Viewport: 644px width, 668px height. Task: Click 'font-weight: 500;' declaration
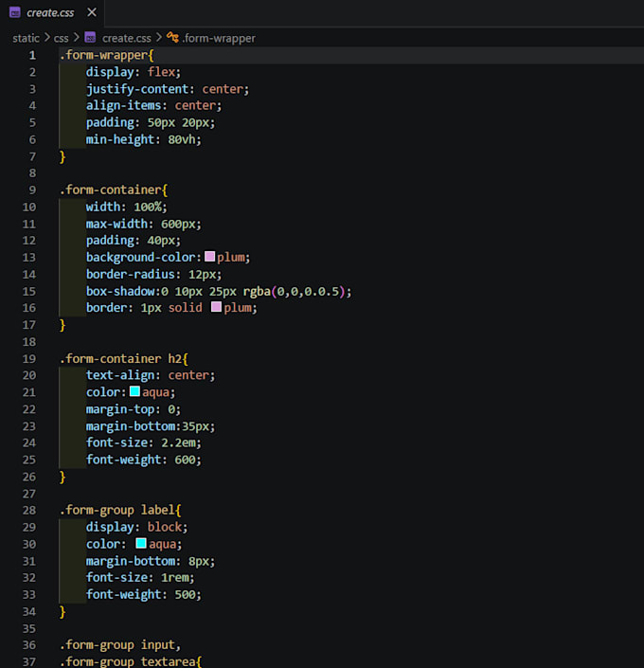pyautogui.click(x=144, y=595)
